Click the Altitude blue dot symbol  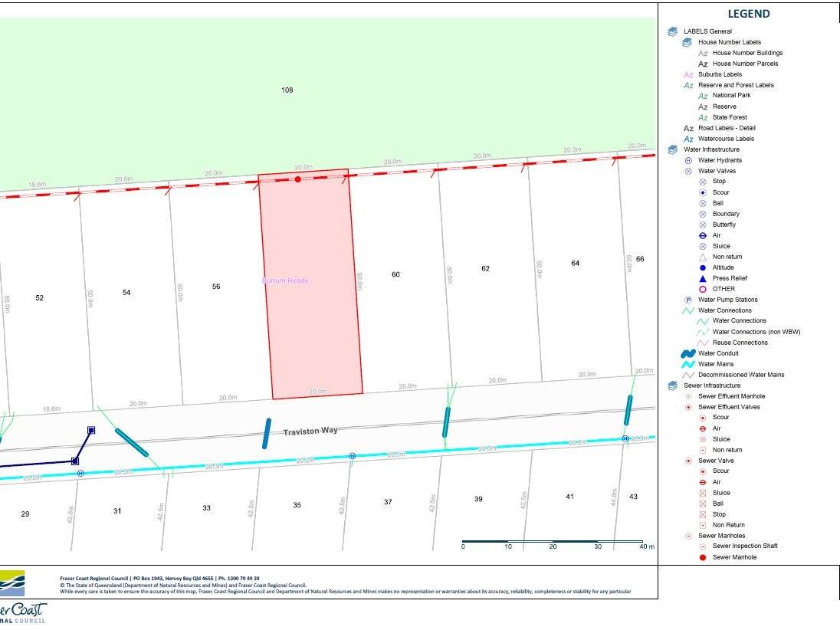702,267
